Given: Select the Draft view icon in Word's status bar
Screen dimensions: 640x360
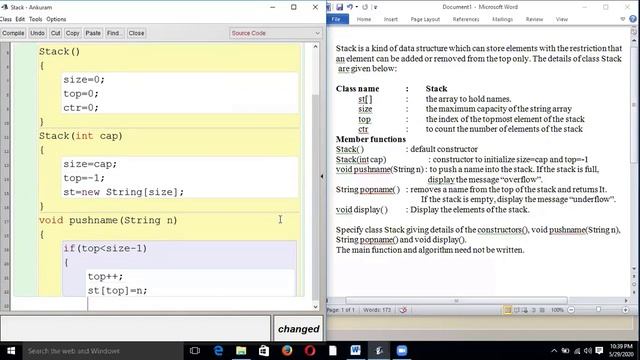Looking at the screenshot, I should 542,310.
